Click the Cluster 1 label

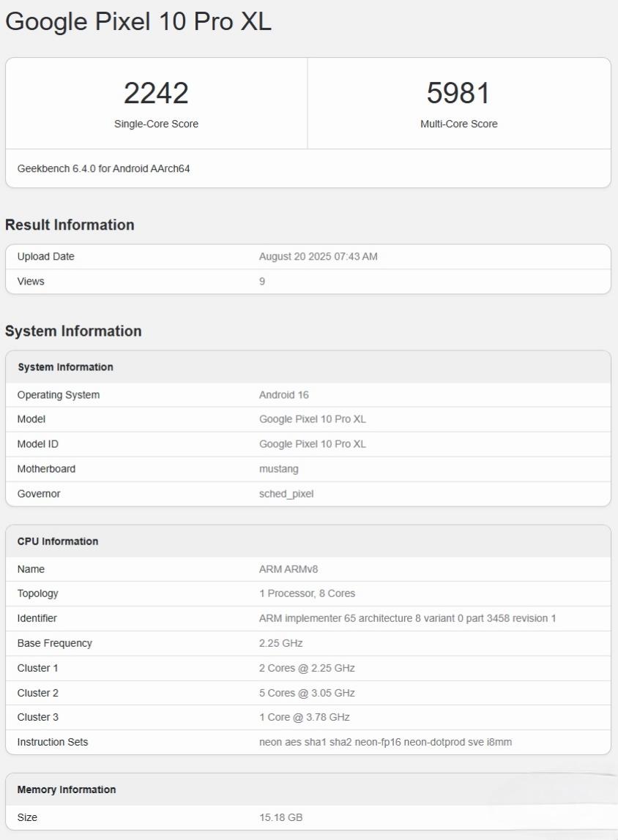pyautogui.click(x=37, y=668)
